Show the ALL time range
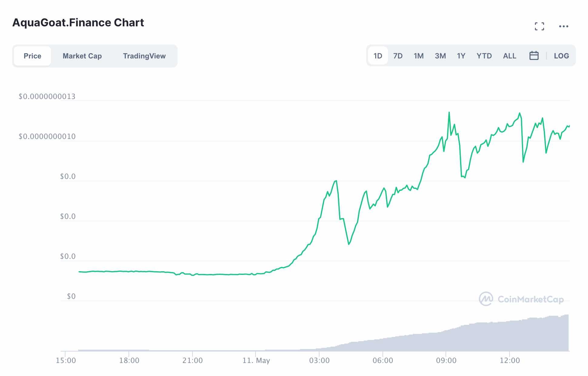Image resolution: width=588 pixels, height=376 pixels. [509, 56]
